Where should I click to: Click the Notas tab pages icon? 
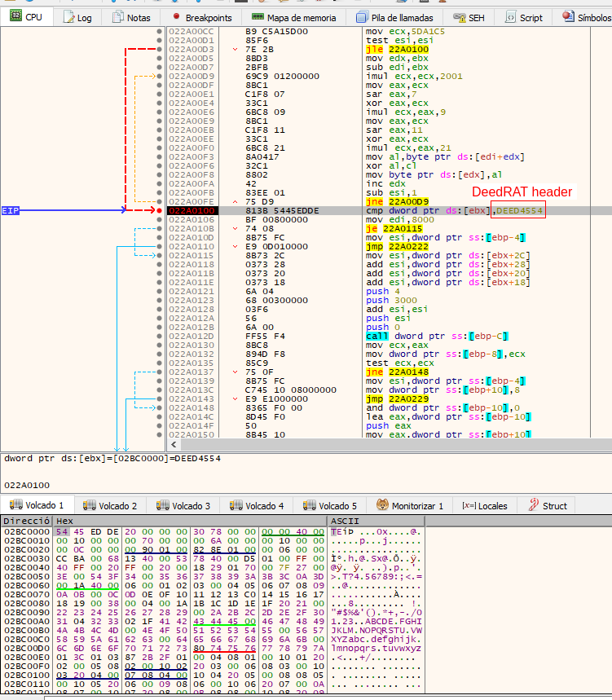[x=118, y=17]
